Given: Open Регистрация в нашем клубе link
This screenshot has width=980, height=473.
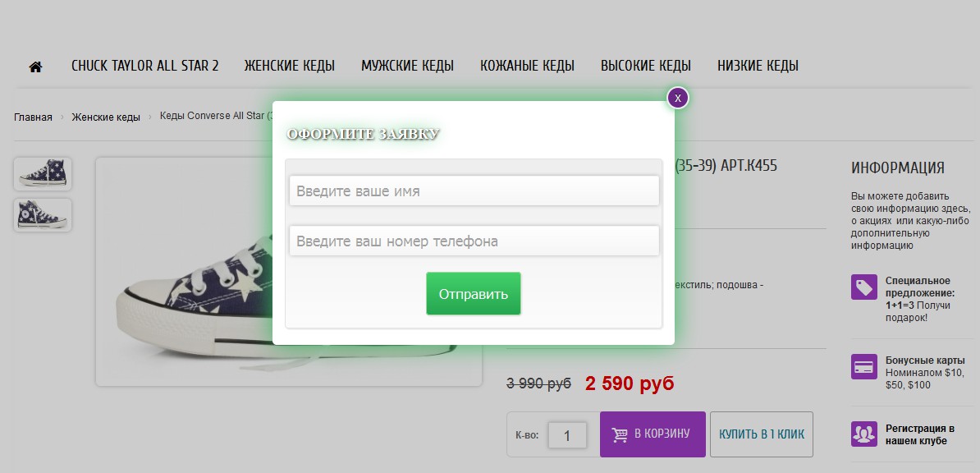Looking at the screenshot, I should point(920,434).
